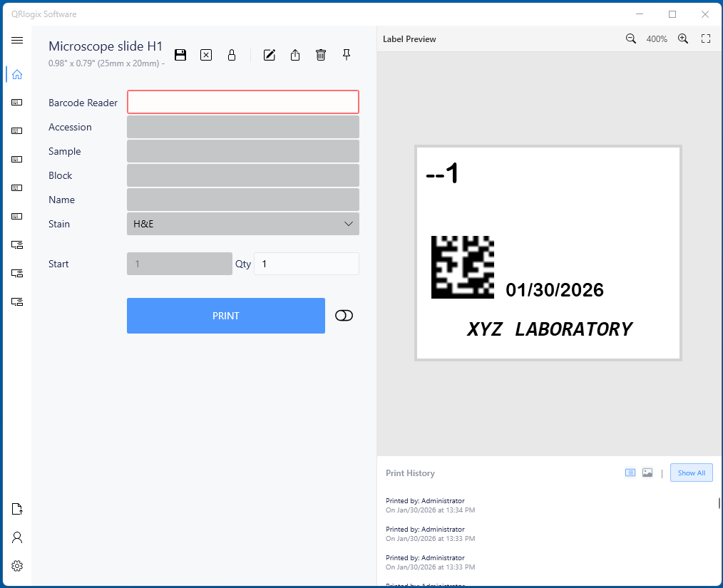Expand label preview to fullscreen
This screenshot has height=588, width=723.
[x=706, y=39]
